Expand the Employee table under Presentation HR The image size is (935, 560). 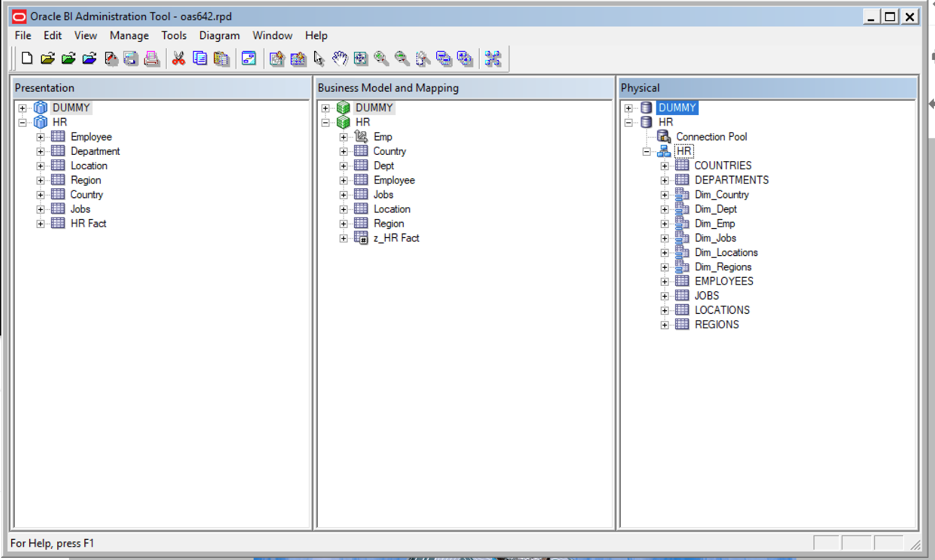(41, 136)
